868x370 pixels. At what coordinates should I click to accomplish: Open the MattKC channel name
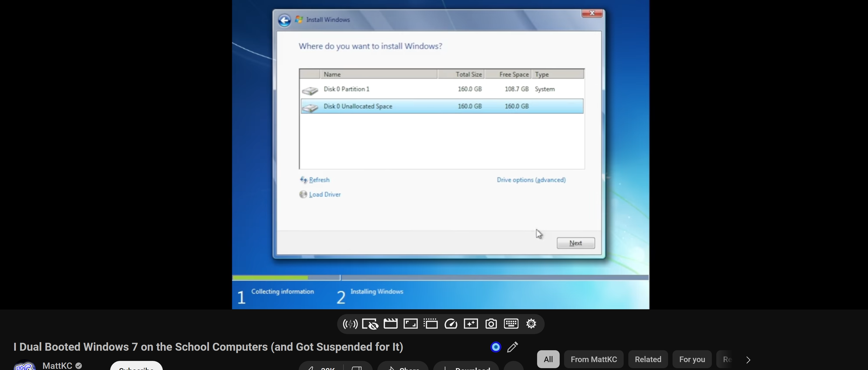point(57,366)
